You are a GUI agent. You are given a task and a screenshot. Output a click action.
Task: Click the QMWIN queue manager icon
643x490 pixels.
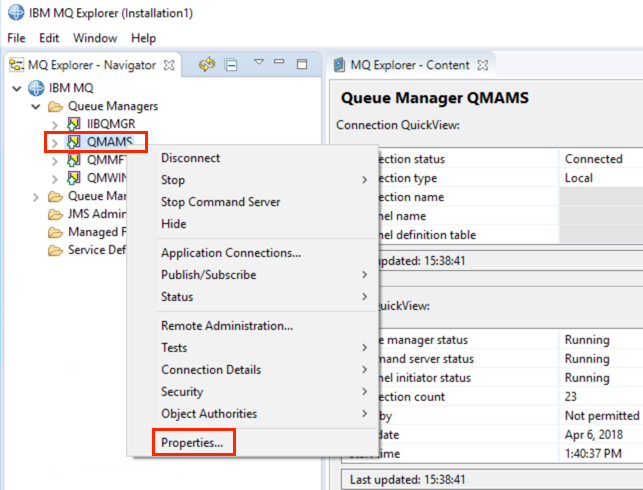[74, 178]
